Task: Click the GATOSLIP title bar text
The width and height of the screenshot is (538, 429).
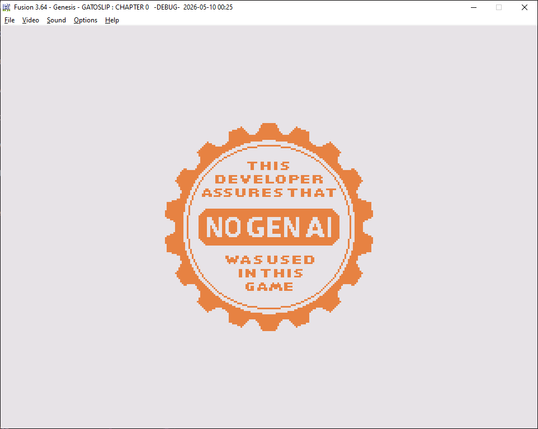Action: click(x=95, y=7)
